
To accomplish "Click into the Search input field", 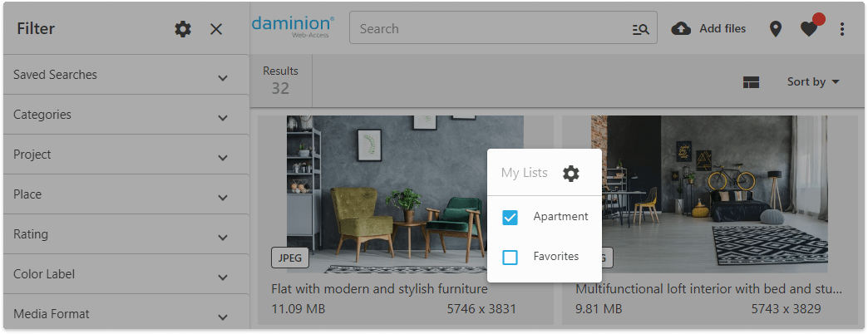I will pos(491,28).
